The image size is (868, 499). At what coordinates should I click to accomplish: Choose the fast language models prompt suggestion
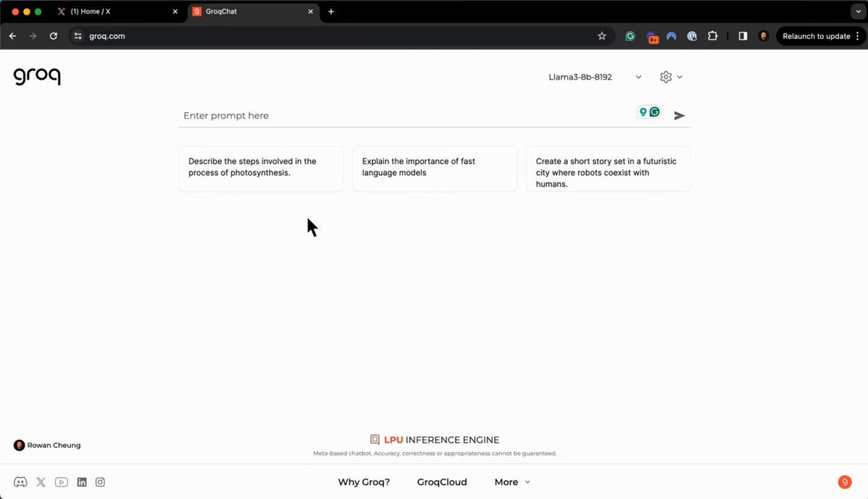click(435, 169)
